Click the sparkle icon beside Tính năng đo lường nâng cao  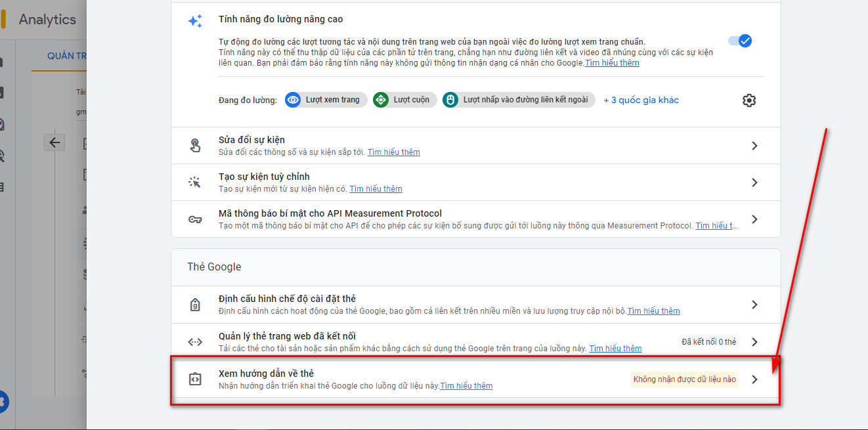[x=195, y=21]
